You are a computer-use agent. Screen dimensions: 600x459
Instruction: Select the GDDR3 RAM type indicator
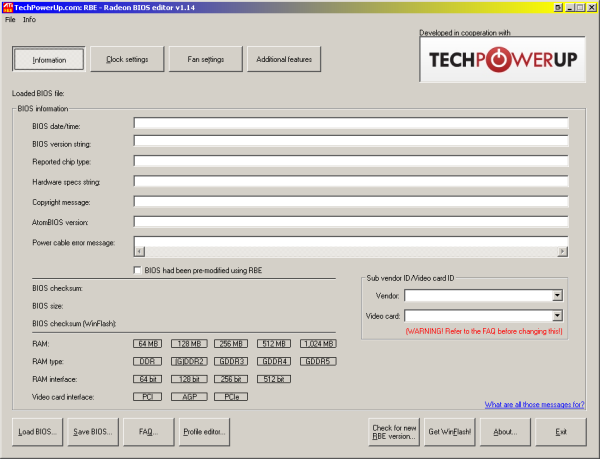[231, 361]
